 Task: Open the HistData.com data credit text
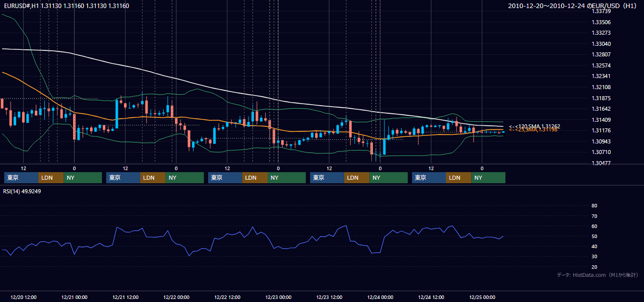click(598, 275)
